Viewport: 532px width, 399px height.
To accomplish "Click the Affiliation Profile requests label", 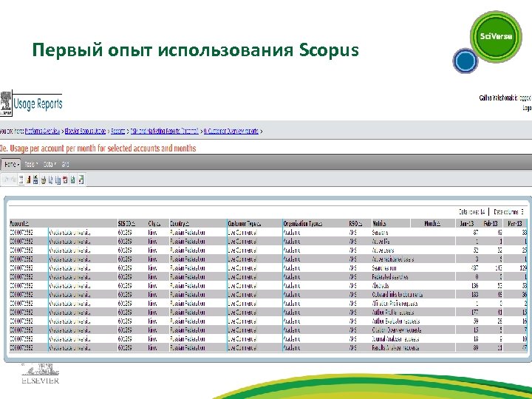I will pyautogui.click(x=395, y=304).
